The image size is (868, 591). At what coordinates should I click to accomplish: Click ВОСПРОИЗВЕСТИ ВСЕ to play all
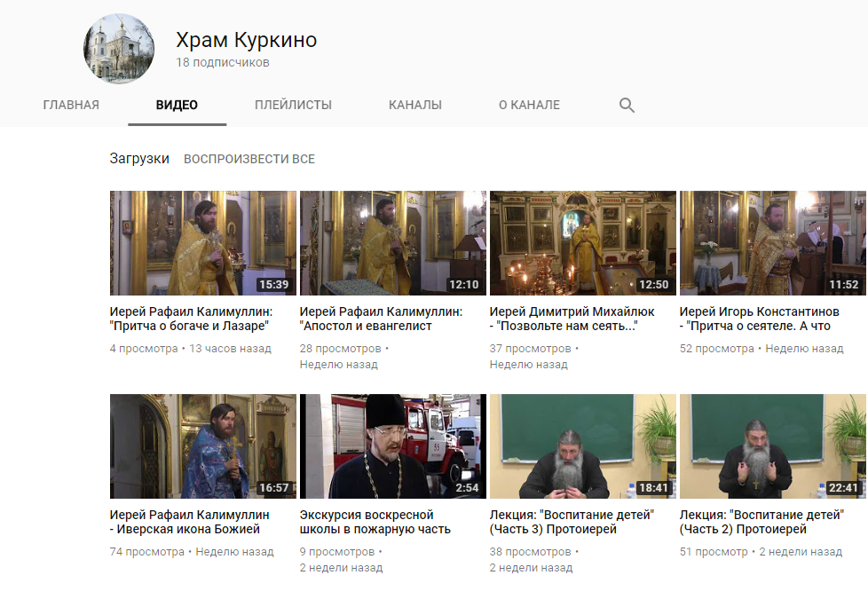click(249, 160)
